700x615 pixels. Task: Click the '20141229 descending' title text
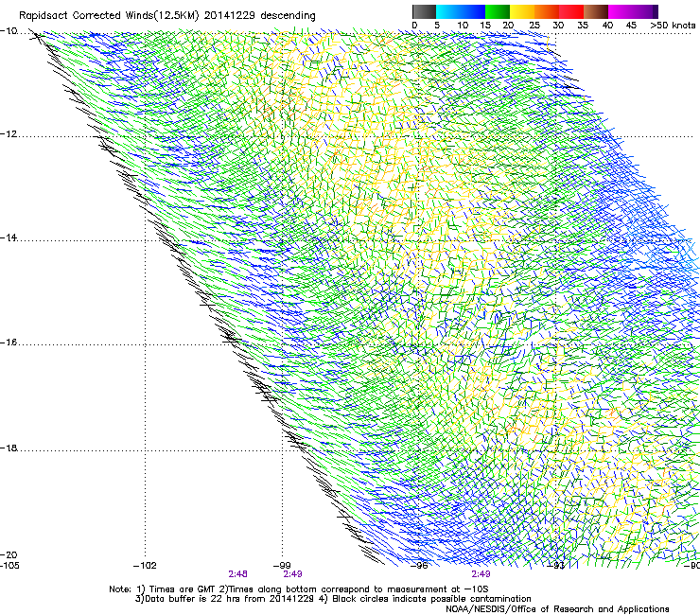[260, 16]
